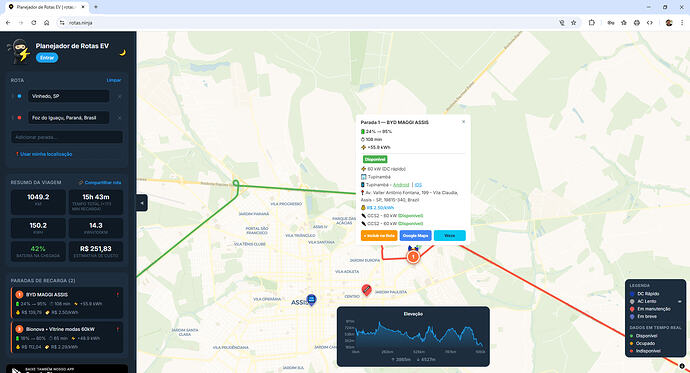690x373 pixels.
Task: Edit the destination field Foz do Iguaçu
Action: pos(69,117)
